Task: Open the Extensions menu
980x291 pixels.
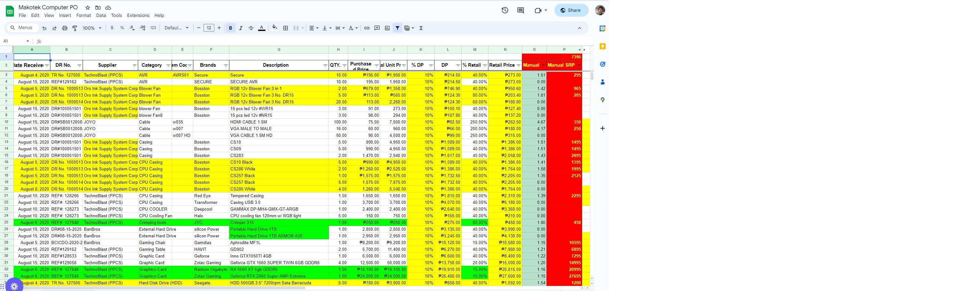Action: coord(138,16)
